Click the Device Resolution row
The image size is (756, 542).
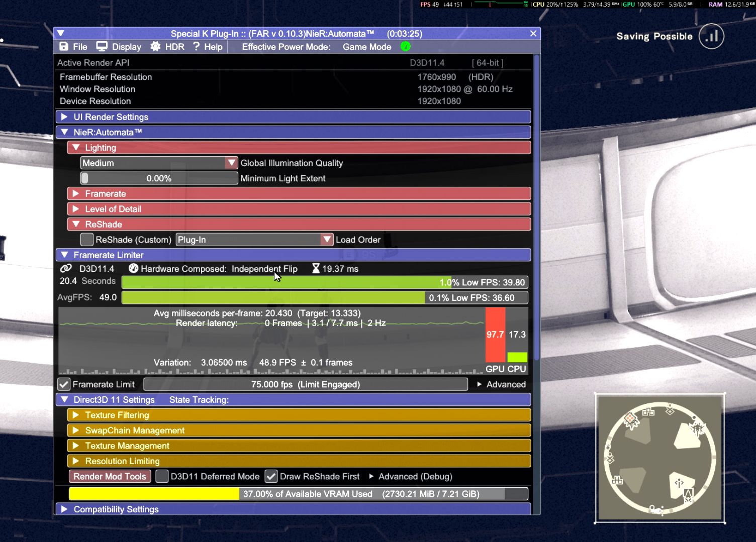(293, 101)
